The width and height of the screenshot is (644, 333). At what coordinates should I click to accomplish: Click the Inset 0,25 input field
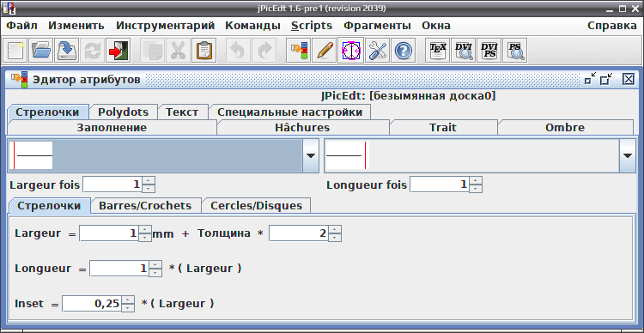(x=92, y=304)
